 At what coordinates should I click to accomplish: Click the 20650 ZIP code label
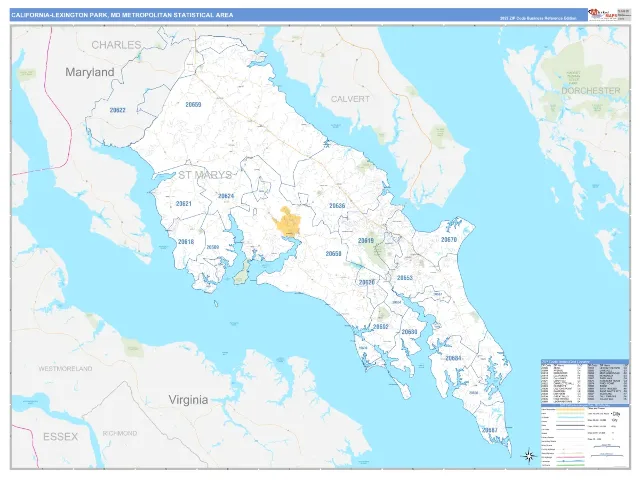pos(333,253)
